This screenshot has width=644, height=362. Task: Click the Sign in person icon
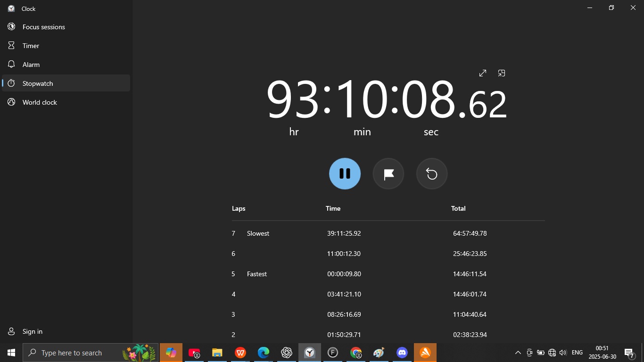(x=11, y=331)
